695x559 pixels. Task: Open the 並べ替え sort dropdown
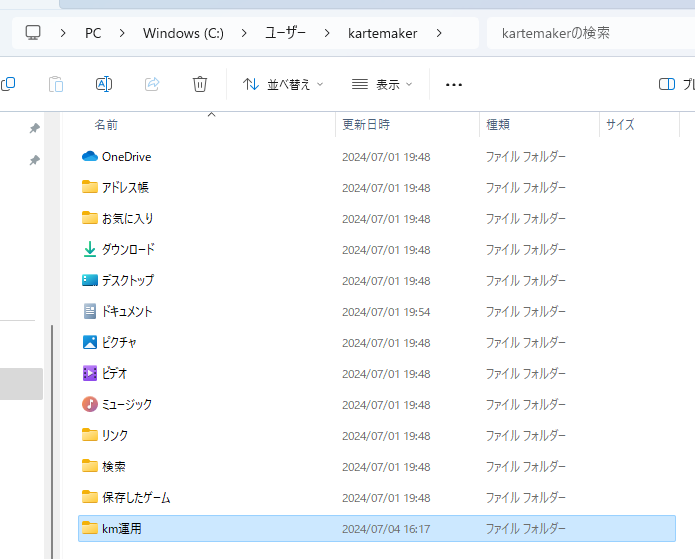coord(283,84)
